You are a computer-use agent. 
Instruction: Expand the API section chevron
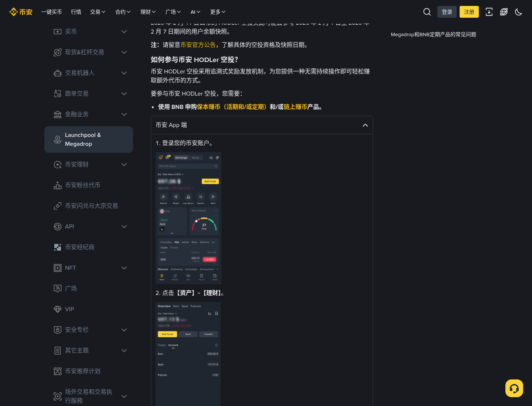tap(124, 227)
